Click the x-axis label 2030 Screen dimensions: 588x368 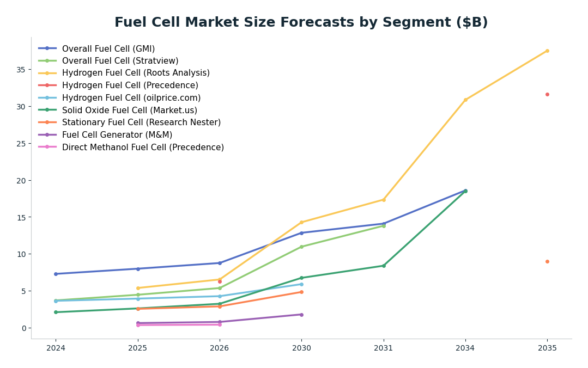pos(301,348)
